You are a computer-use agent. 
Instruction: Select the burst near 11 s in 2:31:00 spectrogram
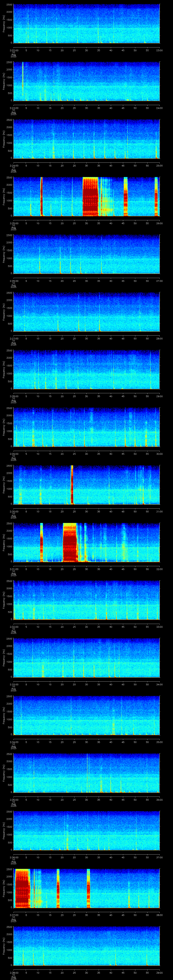[x=41, y=542]
